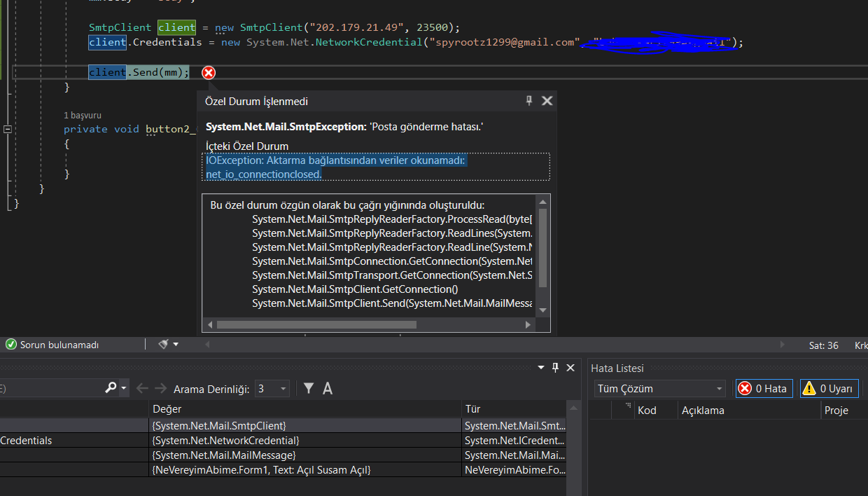Go back in watch search results
The image size is (868, 496).
coord(142,388)
